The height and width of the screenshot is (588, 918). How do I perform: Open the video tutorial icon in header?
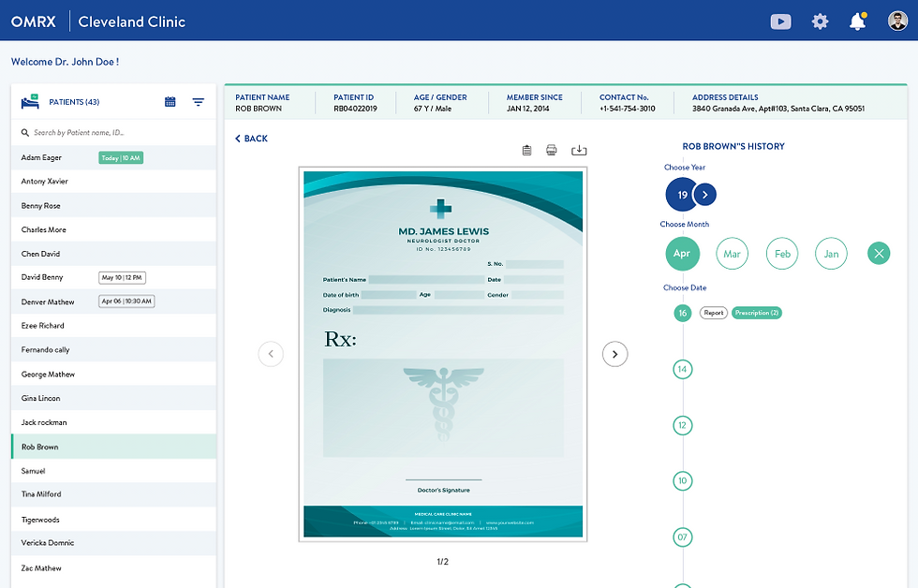tap(780, 22)
